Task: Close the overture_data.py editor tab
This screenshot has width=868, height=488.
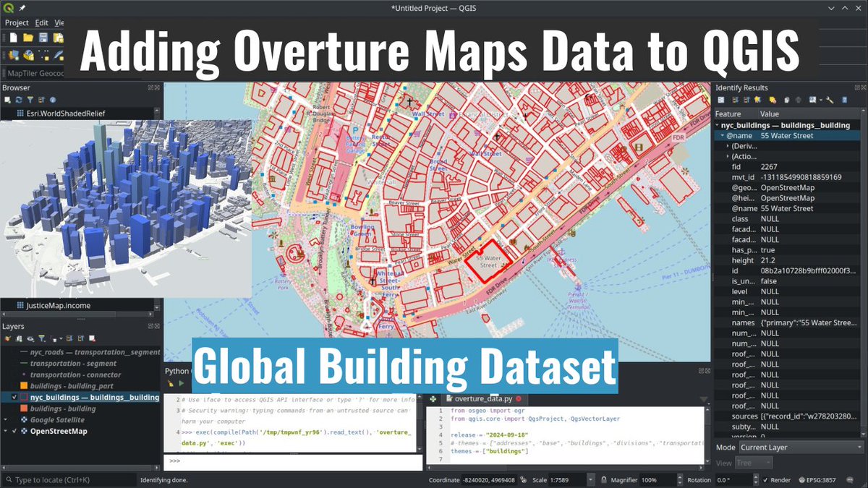Action: click(x=518, y=398)
